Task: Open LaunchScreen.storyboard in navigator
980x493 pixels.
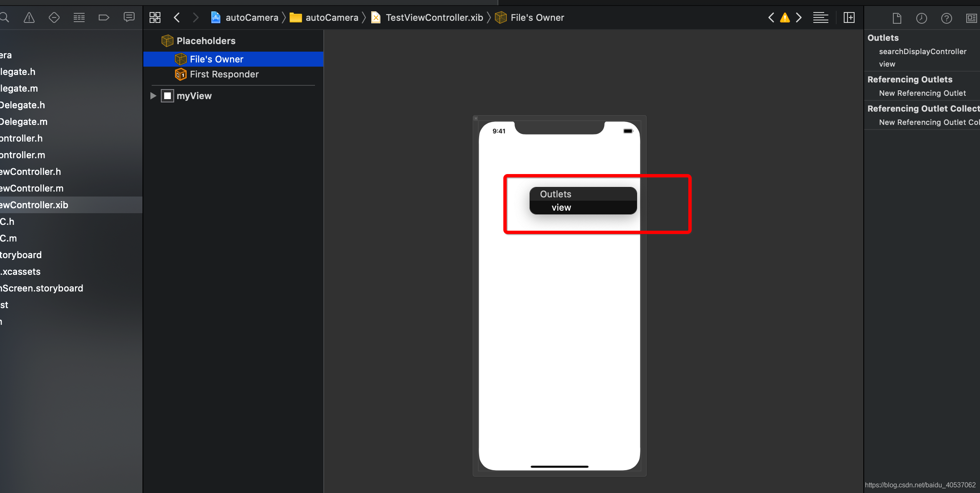Action: [x=42, y=288]
